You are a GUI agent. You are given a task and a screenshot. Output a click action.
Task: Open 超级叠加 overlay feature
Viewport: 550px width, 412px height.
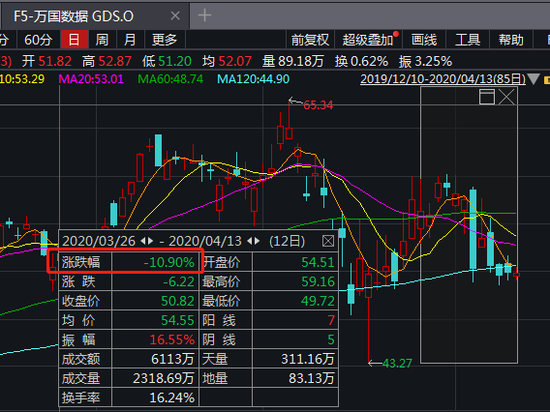pyautogui.click(x=368, y=40)
